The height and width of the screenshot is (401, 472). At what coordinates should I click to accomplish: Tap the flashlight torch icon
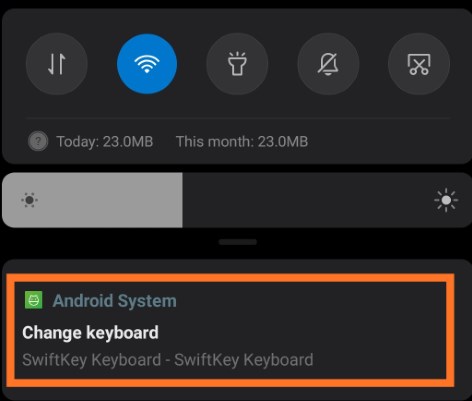(237, 64)
